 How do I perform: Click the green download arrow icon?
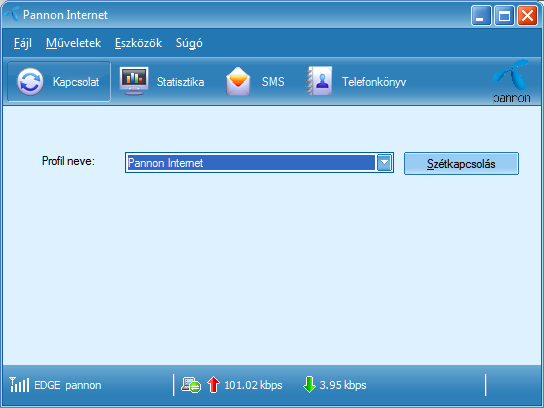click(x=309, y=384)
